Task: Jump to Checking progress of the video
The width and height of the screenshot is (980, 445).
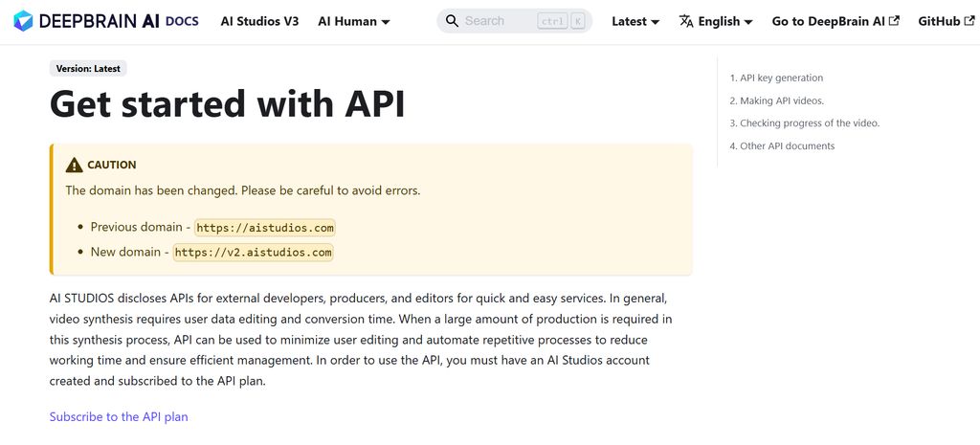Action: [x=804, y=123]
